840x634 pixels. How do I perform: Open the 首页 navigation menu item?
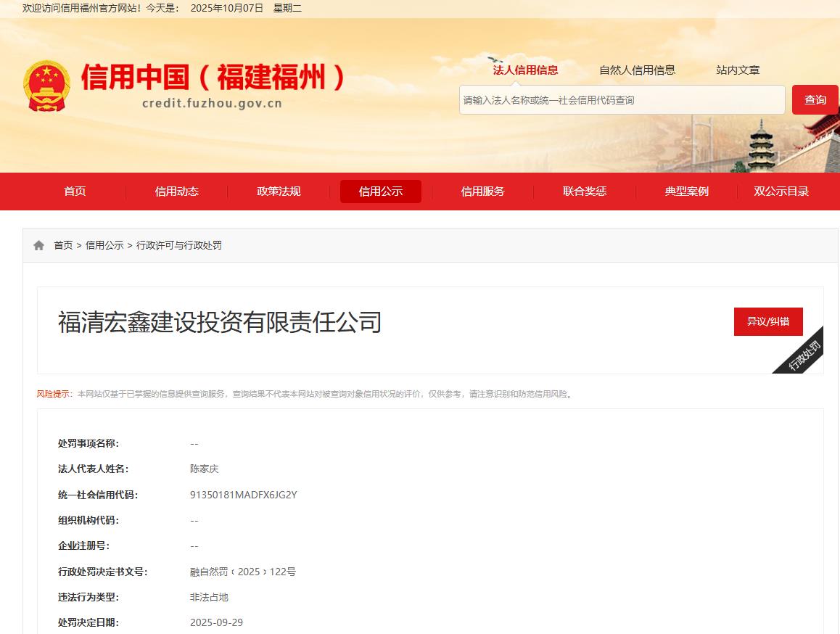75,192
